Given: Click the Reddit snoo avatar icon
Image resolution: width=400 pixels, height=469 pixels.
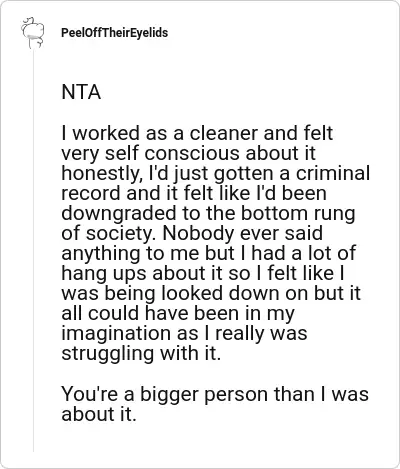Looking at the screenshot, I should [x=33, y=33].
